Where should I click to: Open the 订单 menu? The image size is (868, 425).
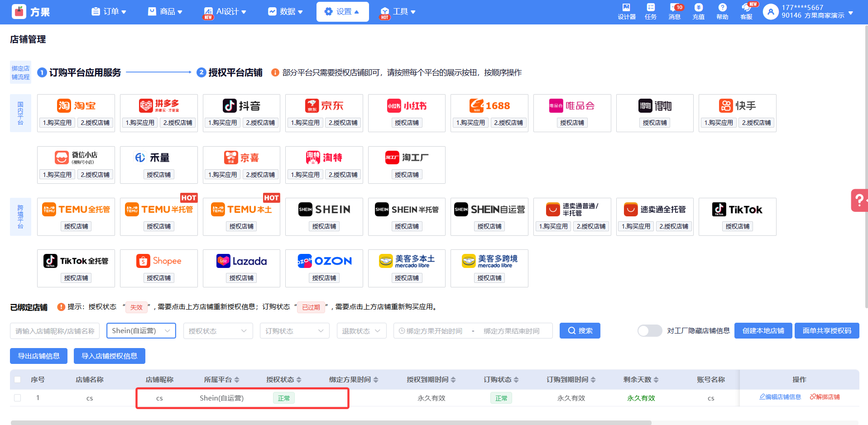(x=109, y=12)
